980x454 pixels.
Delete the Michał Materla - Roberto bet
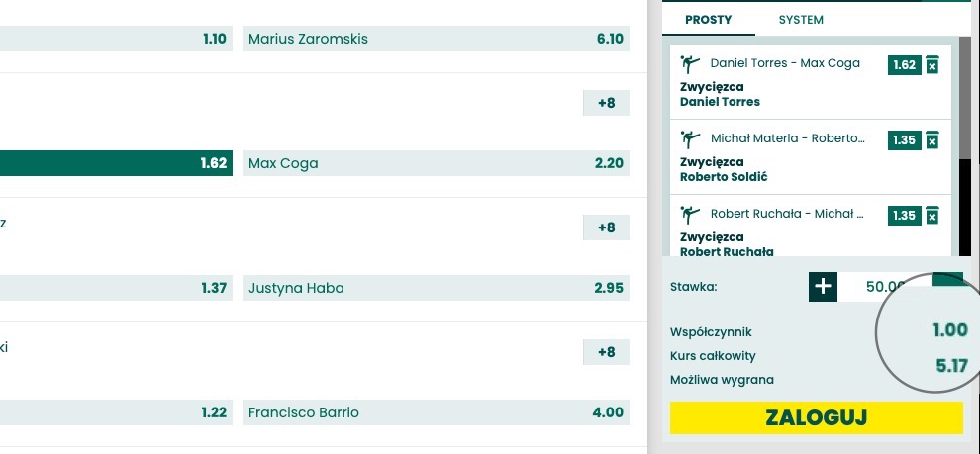(x=931, y=139)
